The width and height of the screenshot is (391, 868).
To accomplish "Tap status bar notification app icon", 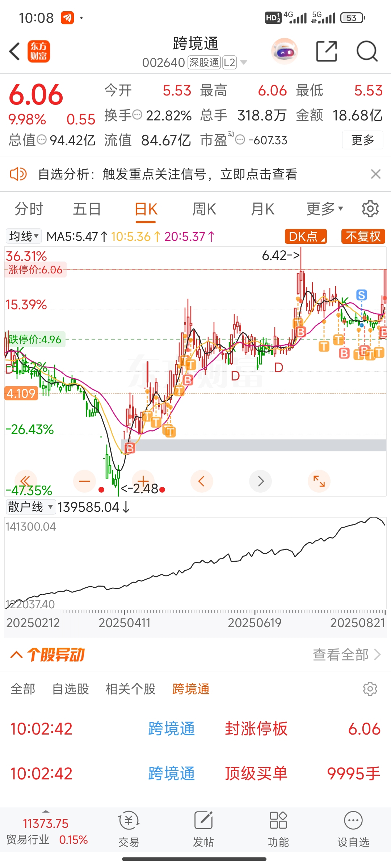I will [67, 18].
